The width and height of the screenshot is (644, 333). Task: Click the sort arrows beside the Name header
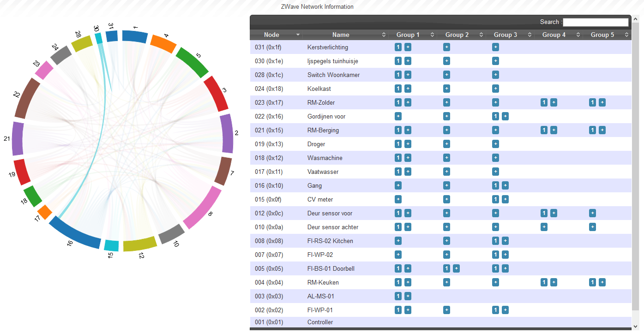384,35
